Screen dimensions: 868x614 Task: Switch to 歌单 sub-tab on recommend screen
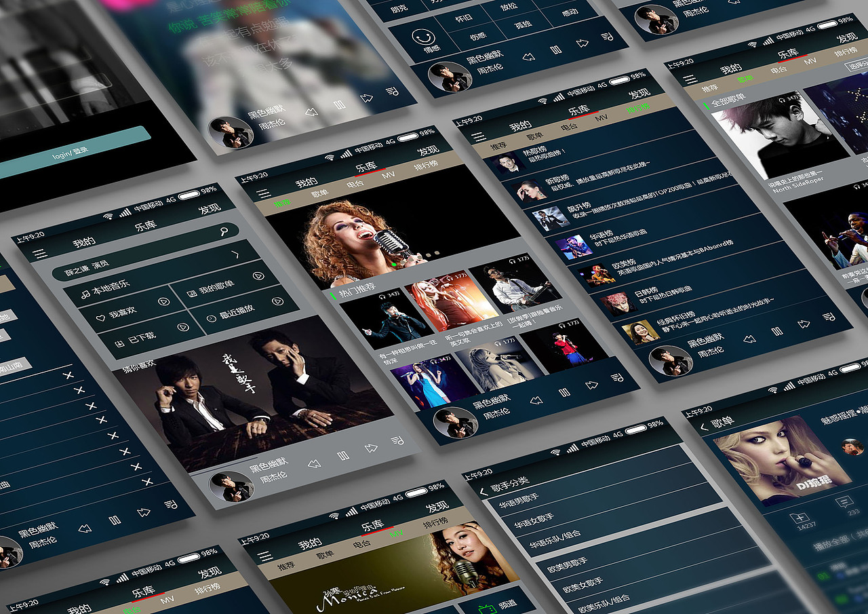pos(319,193)
